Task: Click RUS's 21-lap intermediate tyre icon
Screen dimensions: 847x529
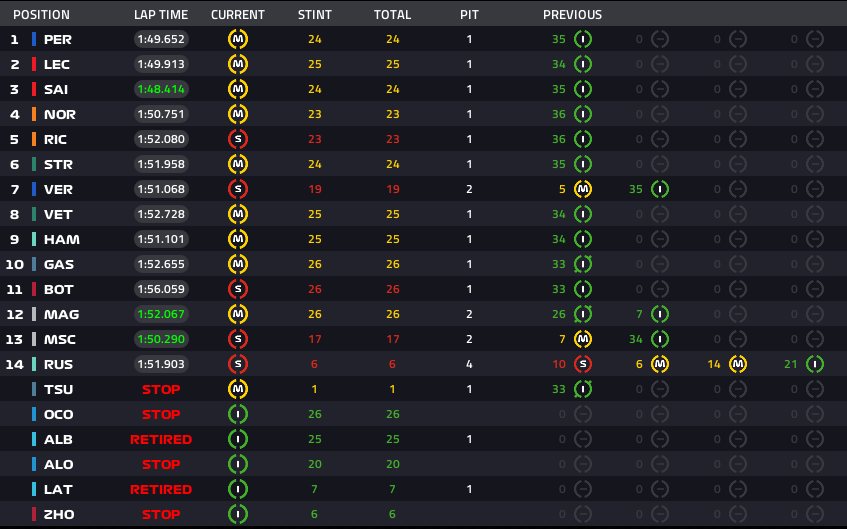Action: pyautogui.click(x=815, y=364)
